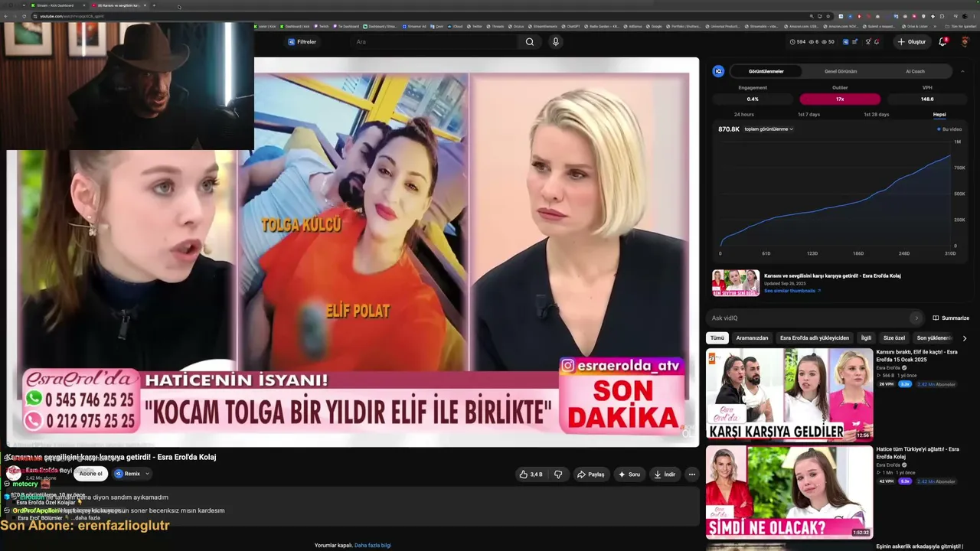This screenshot has height=551, width=980.
Task: Open a new browser tab with plus
Action: (154, 5)
